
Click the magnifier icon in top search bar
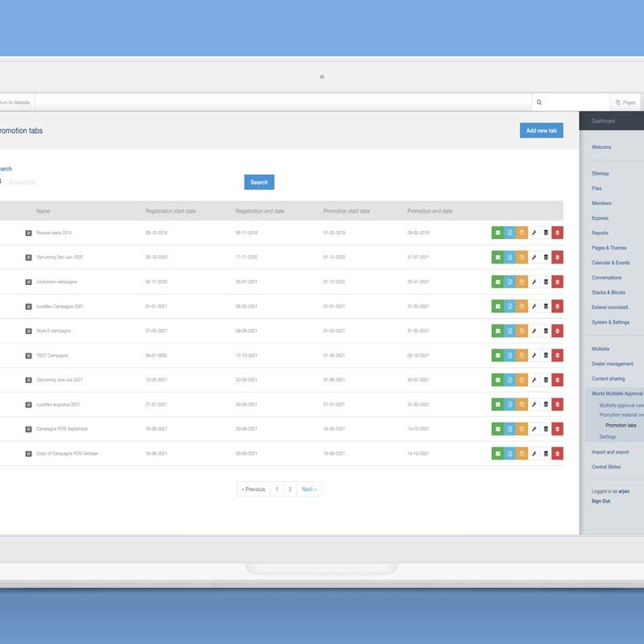[x=539, y=103]
